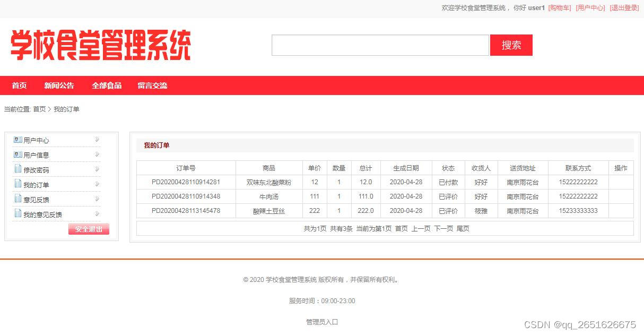Focus the search input field
Screen dimensions: 644x335
[x=380, y=45]
